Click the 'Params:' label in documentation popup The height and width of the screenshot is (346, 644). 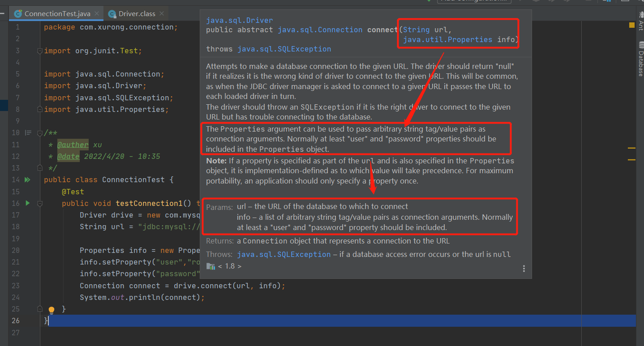219,208
